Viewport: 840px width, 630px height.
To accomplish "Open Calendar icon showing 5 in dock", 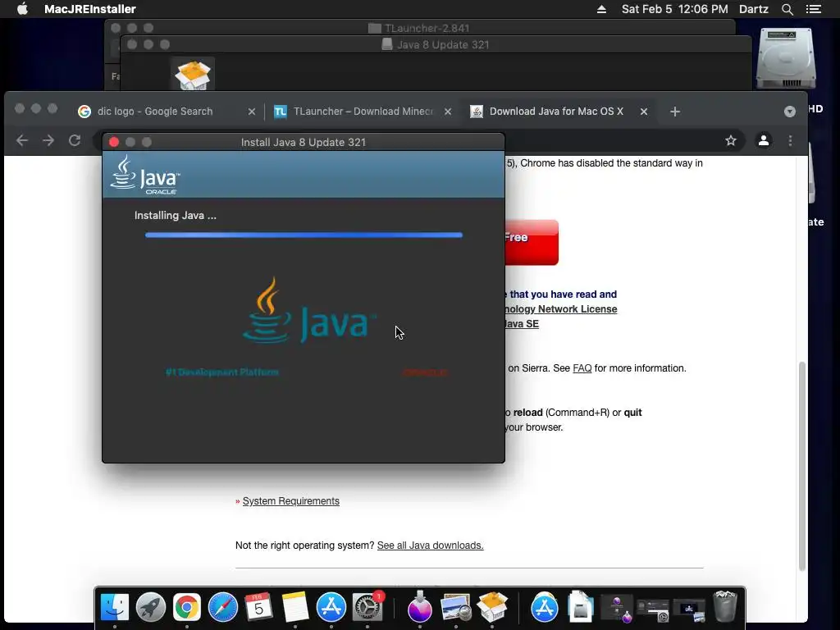I will (258, 607).
